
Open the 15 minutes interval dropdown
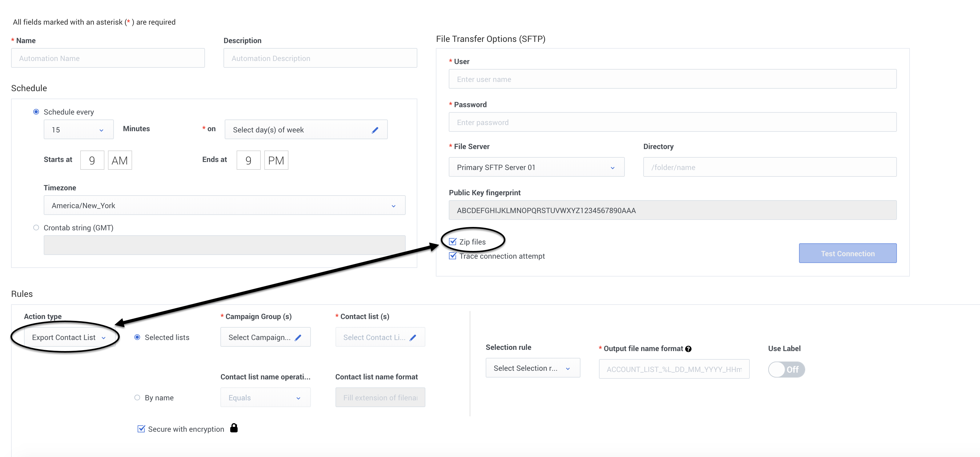(78, 130)
